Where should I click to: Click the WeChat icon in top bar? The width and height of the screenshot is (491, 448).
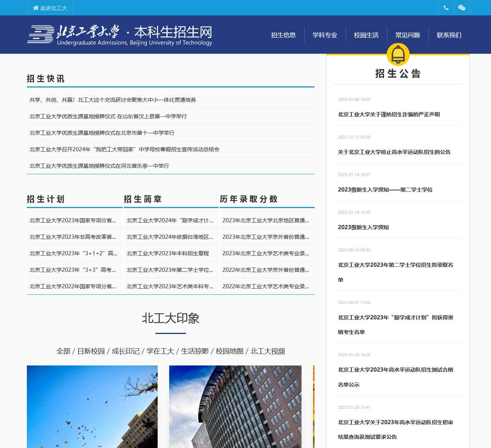pos(461,8)
